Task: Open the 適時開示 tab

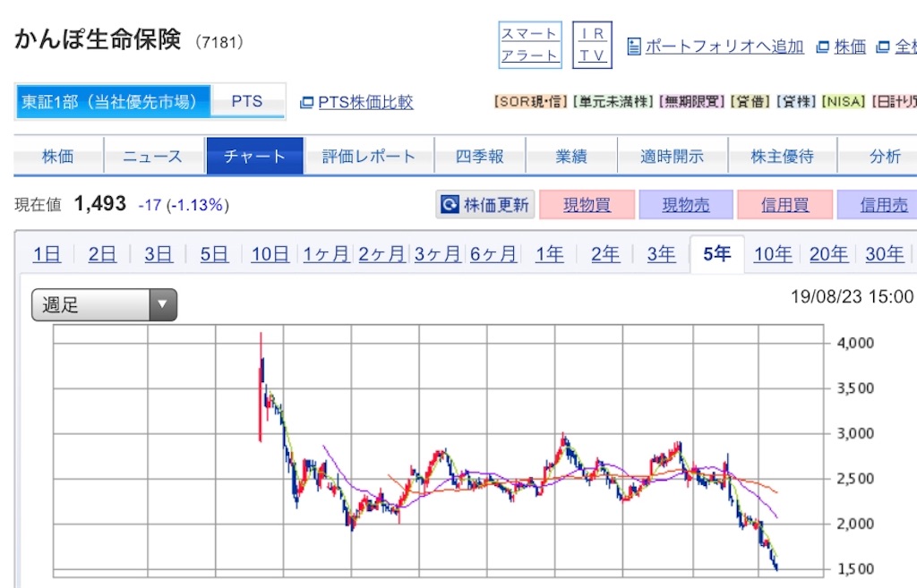Action: coord(672,156)
